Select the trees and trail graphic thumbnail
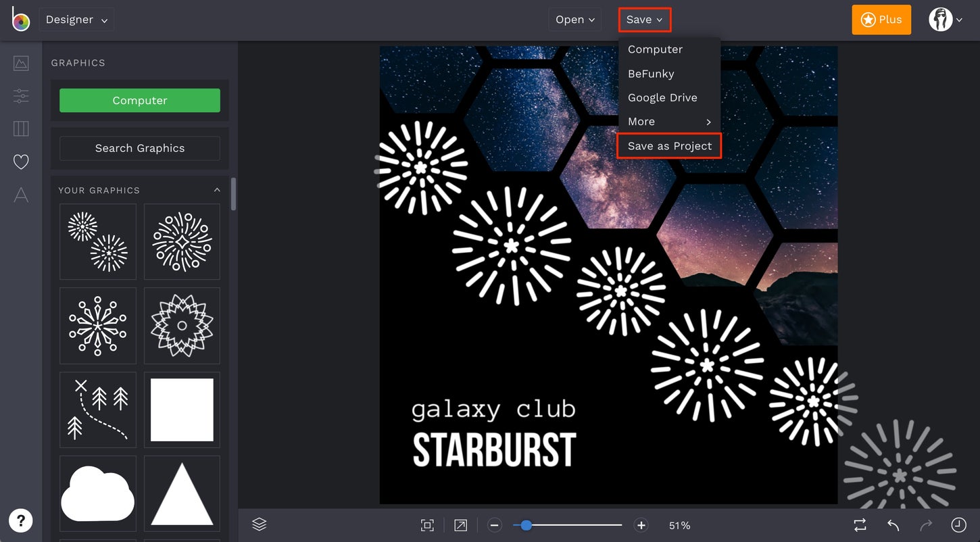This screenshot has width=980, height=542. (x=98, y=410)
